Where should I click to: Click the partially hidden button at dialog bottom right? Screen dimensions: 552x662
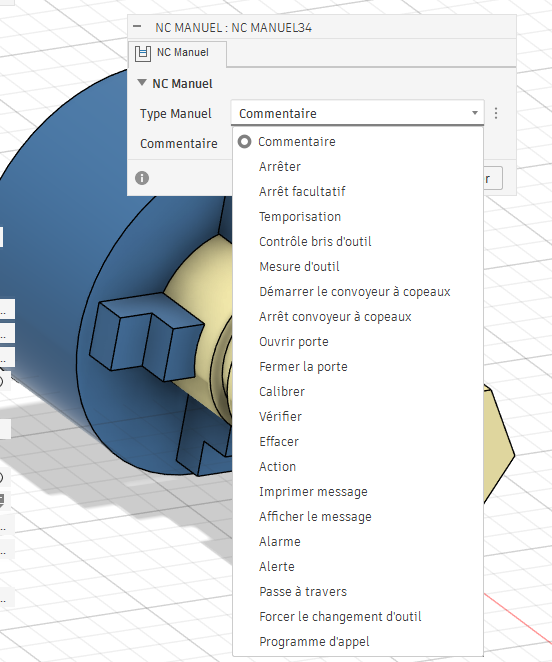click(x=493, y=178)
